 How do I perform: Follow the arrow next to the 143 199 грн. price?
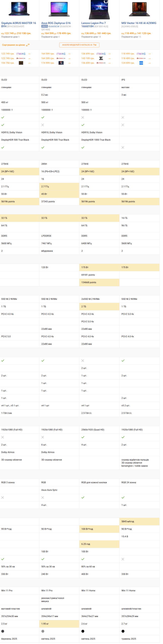tap(109, 58)
